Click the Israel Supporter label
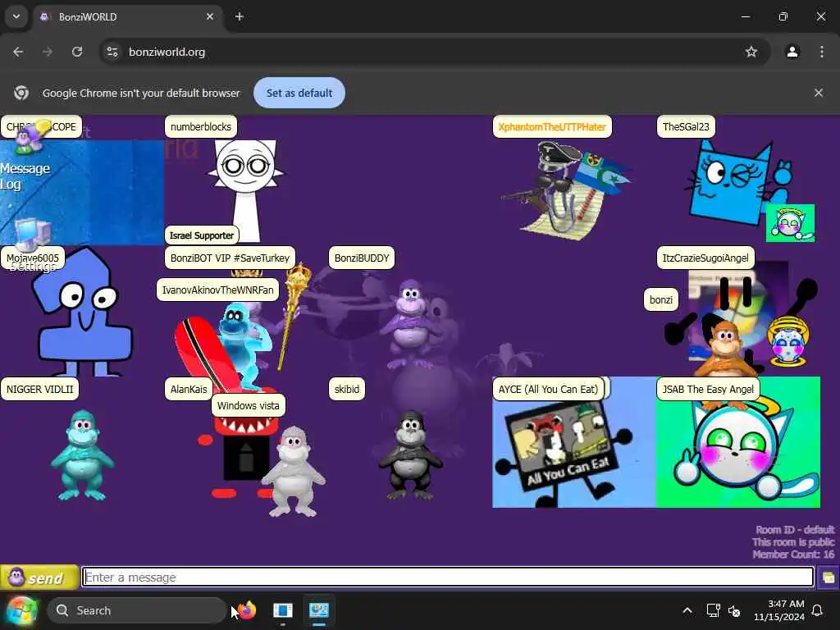 tap(202, 235)
